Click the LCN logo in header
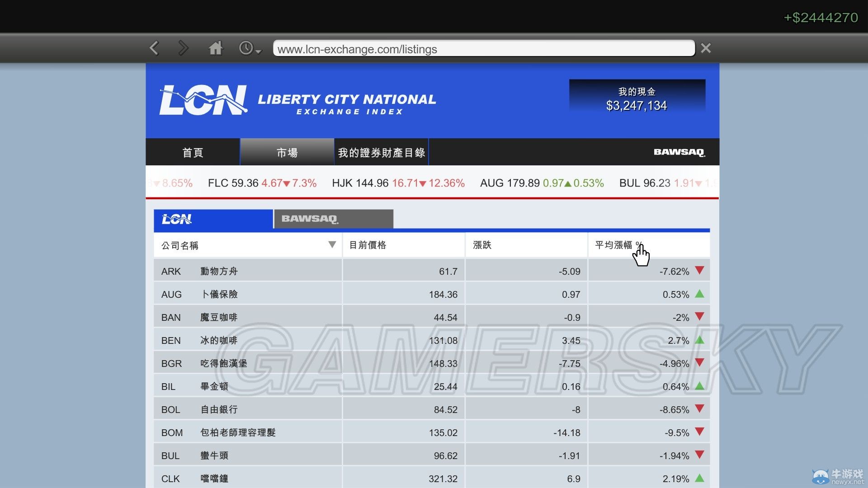868x488 pixels. click(203, 100)
